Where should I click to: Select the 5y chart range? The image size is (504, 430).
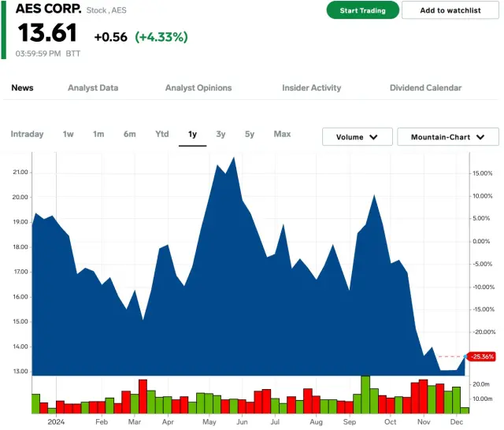(250, 134)
